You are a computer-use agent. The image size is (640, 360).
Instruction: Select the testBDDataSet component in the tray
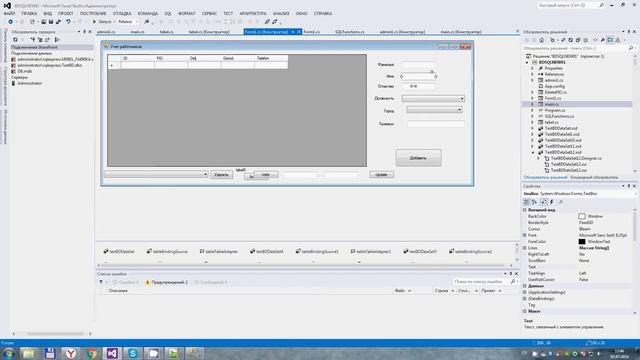119,251
